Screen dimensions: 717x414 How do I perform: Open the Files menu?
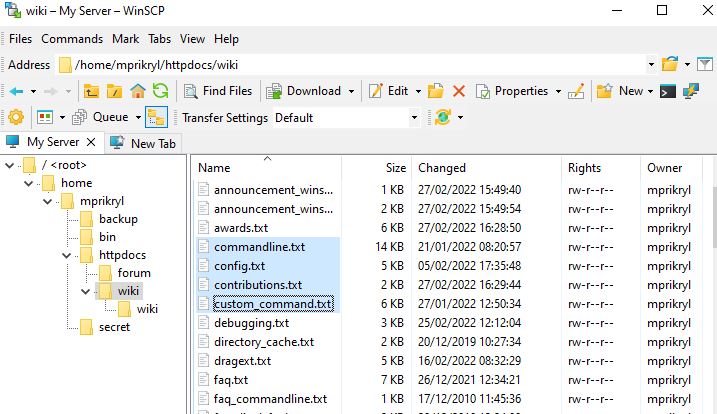pos(21,39)
